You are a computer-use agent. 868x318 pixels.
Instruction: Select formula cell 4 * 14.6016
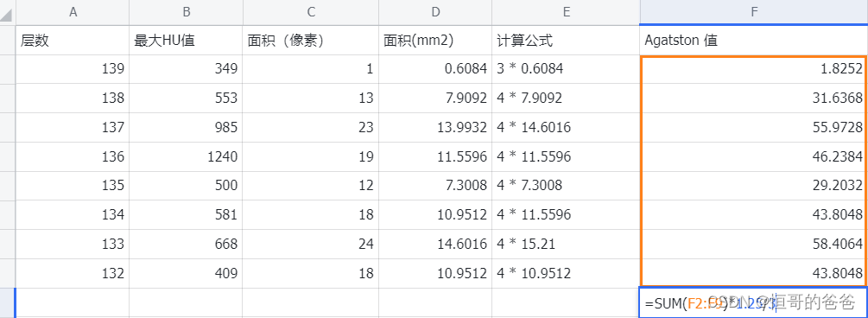[567, 128]
